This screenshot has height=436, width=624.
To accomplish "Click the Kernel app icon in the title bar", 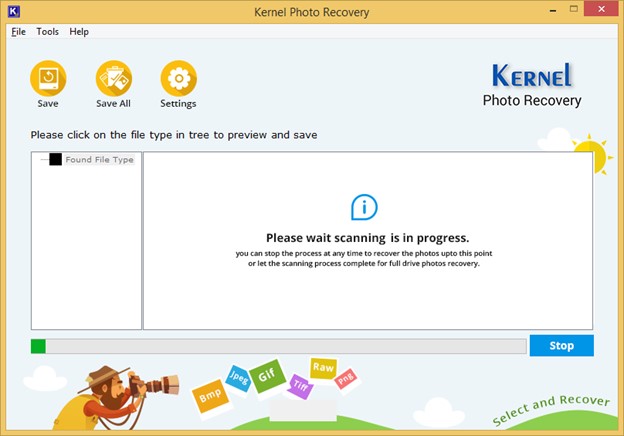I will point(14,11).
